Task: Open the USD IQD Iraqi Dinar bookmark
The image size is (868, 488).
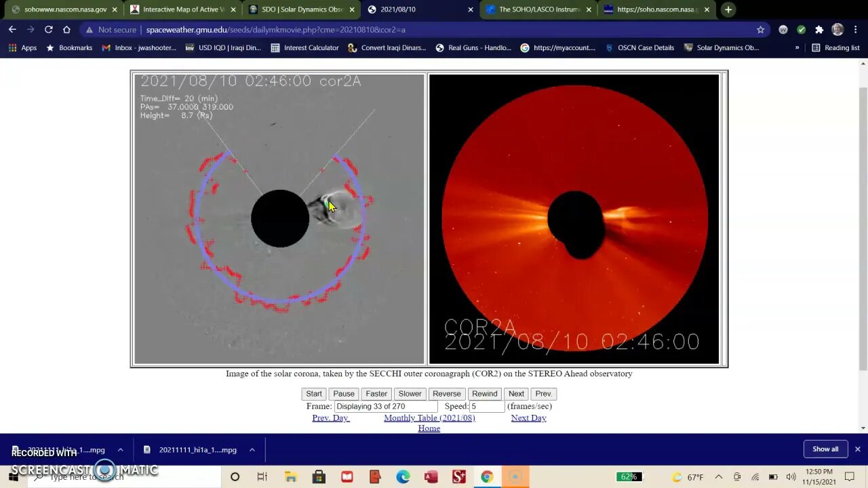Action: (x=222, y=48)
